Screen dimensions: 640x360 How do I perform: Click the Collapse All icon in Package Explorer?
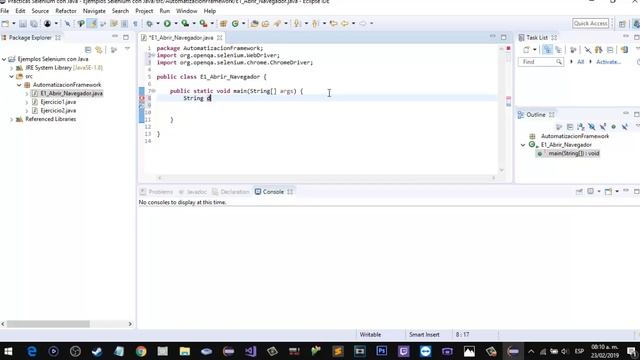coord(88,49)
